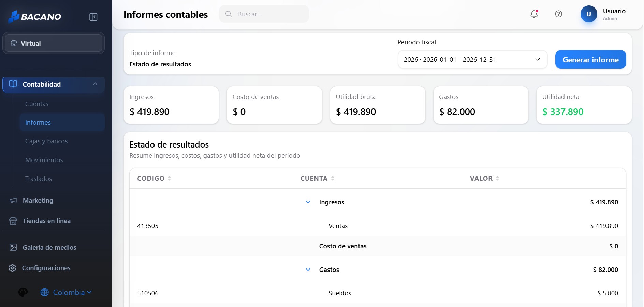The image size is (644, 307).
Task: Sort by CUENTA column arrows
Action: coord(333,178)
